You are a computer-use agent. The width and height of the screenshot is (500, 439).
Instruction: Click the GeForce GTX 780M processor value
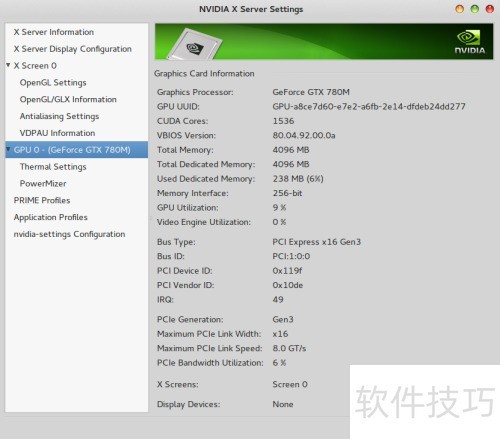(311, 92)
